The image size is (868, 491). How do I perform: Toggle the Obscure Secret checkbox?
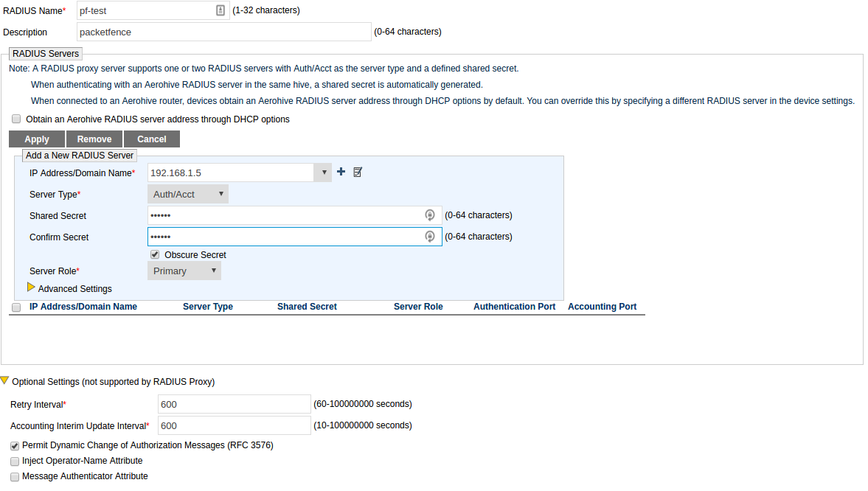[x=155, y=254]
